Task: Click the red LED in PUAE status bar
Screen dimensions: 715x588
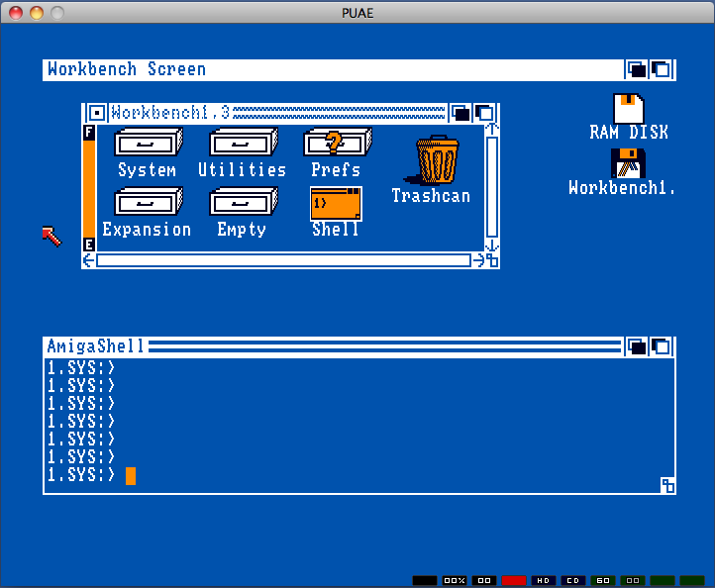Action: coord(514,580)
